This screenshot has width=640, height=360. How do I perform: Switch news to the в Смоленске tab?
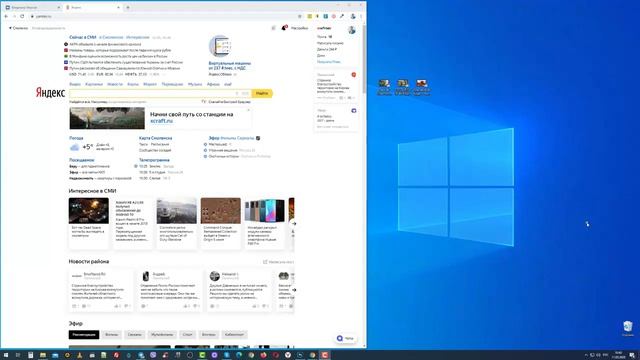111,37
